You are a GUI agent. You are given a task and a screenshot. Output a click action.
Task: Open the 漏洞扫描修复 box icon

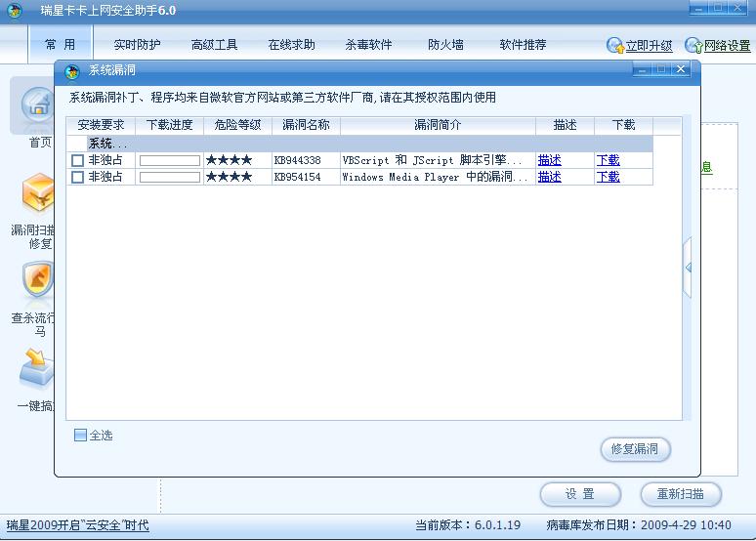pyautogui.click(x=38, y=193)
